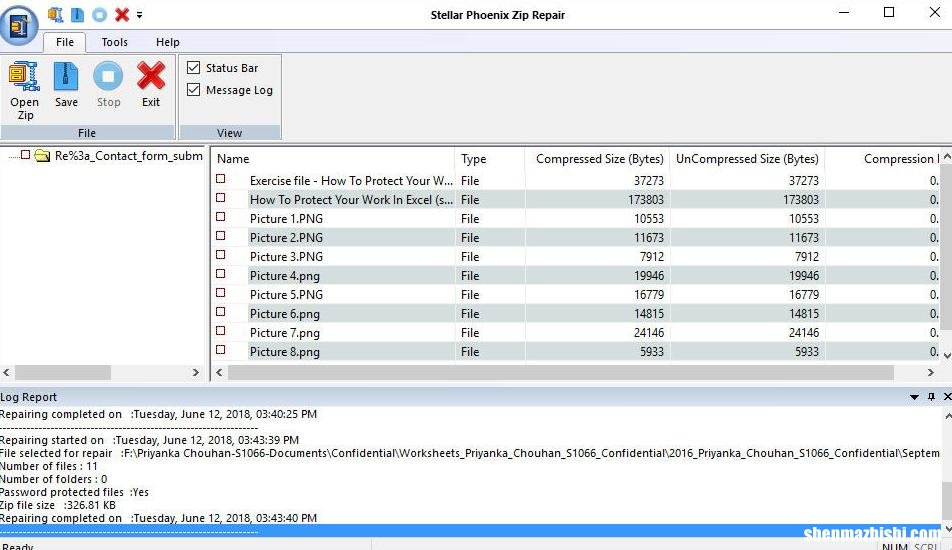This screenshot has width=952, height=550.
Task: Sort by the Type column header
Action: tap(489, 159)
